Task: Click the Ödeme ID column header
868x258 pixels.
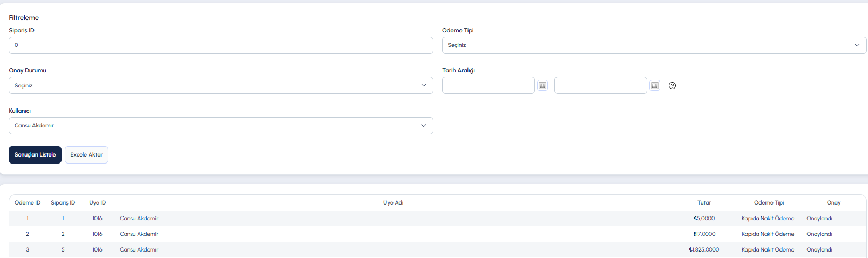Action: 28,203
